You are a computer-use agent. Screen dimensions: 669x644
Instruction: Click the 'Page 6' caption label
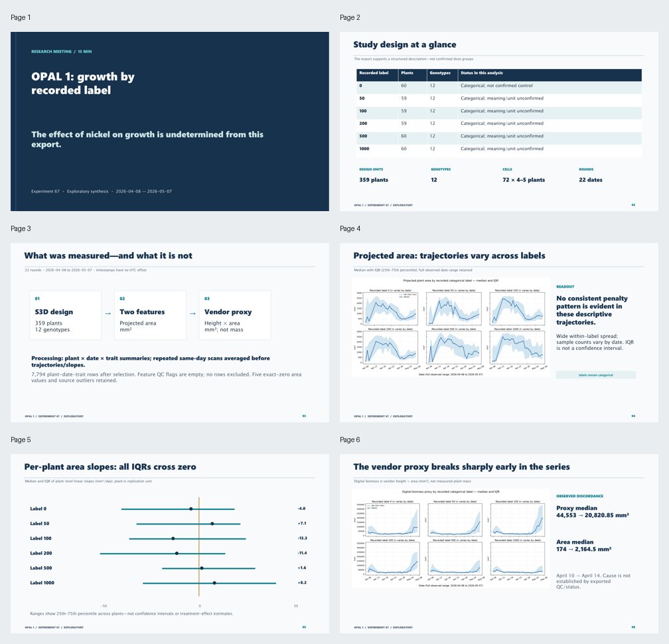tap(350, 440)
